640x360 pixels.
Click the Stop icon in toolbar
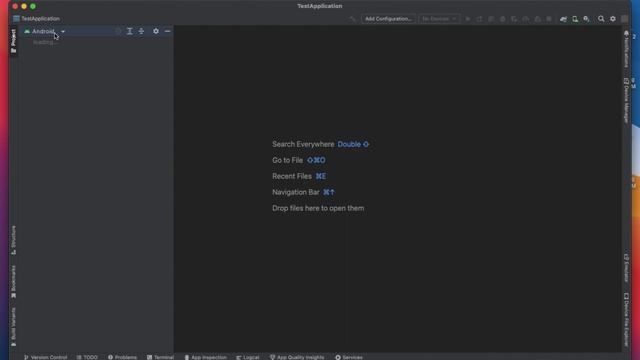(549, 19)
